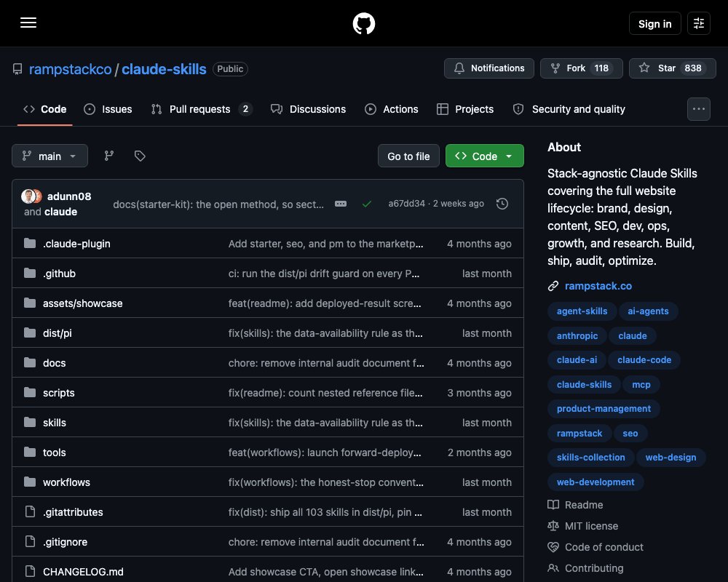This screenshot has width=728, height=582.
Task: Open the workflows folder
Action: 66,482
